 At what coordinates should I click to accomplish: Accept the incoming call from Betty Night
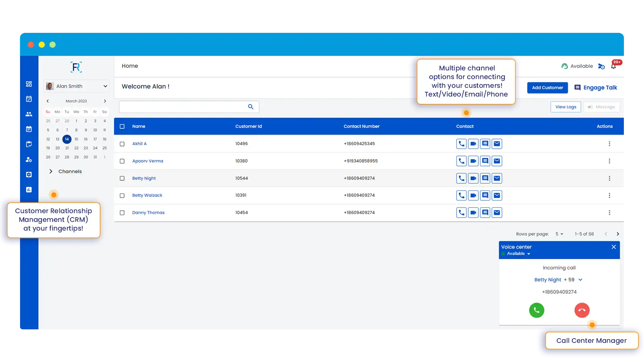[x=537, y=310]
